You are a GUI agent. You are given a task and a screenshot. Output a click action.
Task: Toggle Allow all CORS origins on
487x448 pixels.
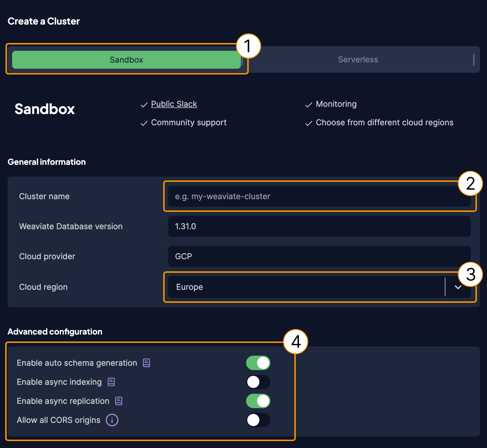click(258, 420)
